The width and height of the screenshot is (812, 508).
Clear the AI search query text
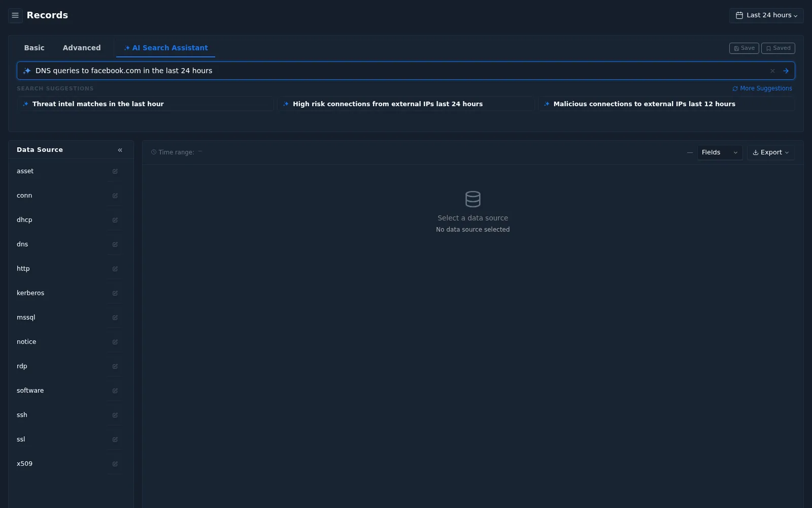(x=772, y=71)
